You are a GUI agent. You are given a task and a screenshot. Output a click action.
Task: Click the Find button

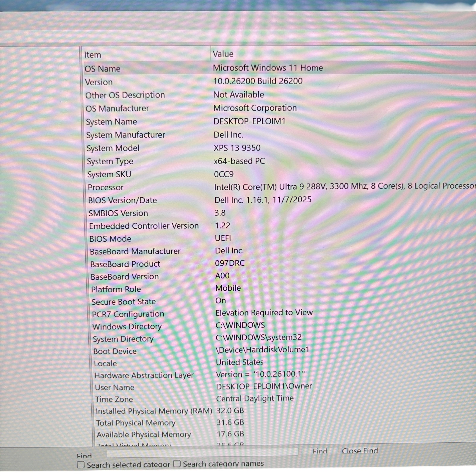(x=320, y=451)
